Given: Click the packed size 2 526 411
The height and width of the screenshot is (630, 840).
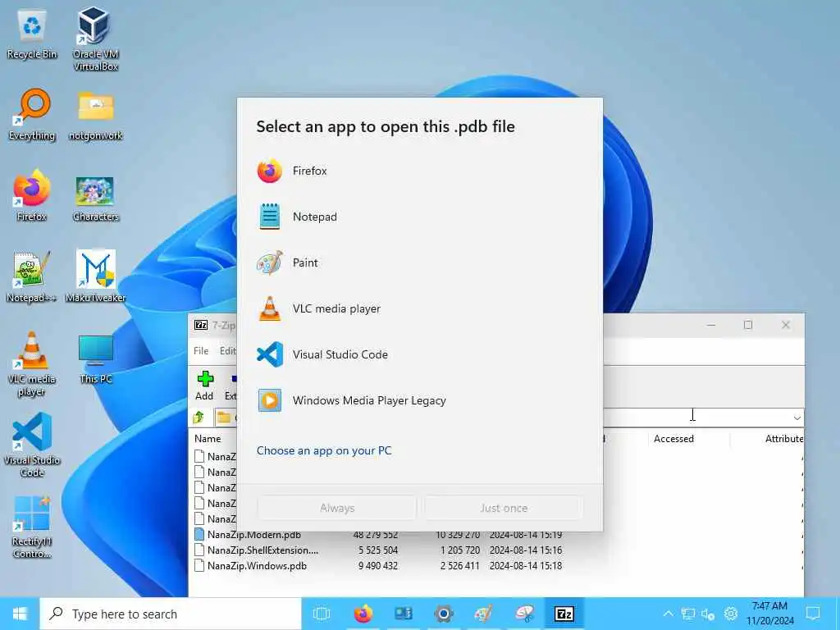Looking at the screenshot, I should (x=459, y=566).
